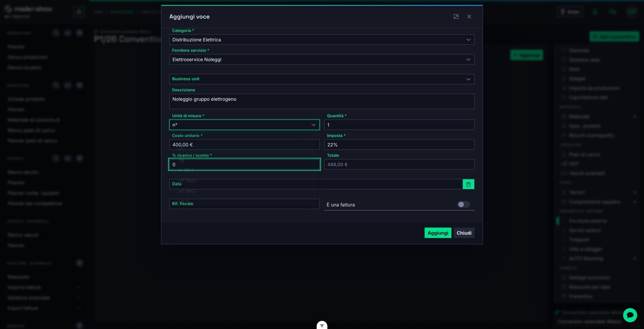Click the Totale field showing 488,00 €

(399, 164)
